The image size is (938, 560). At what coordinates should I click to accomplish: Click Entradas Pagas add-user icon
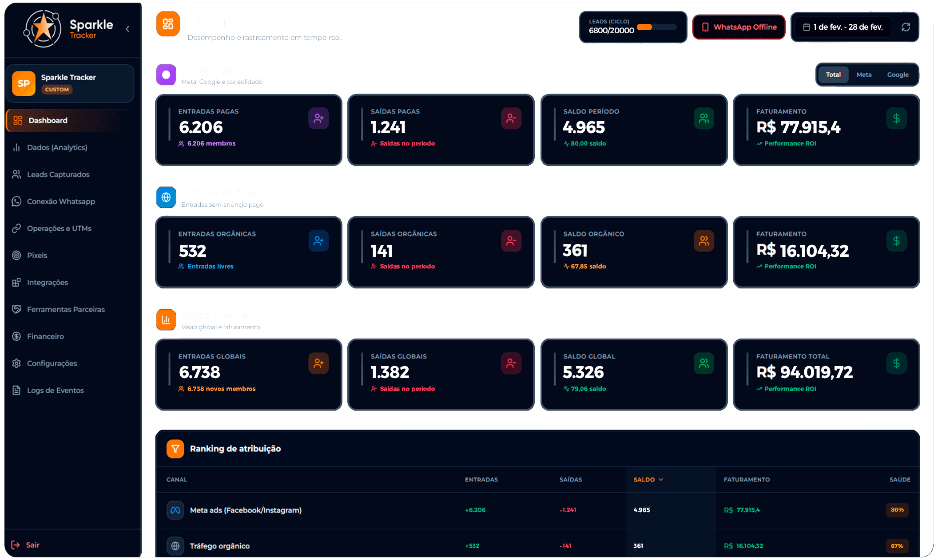pos(318,118)
